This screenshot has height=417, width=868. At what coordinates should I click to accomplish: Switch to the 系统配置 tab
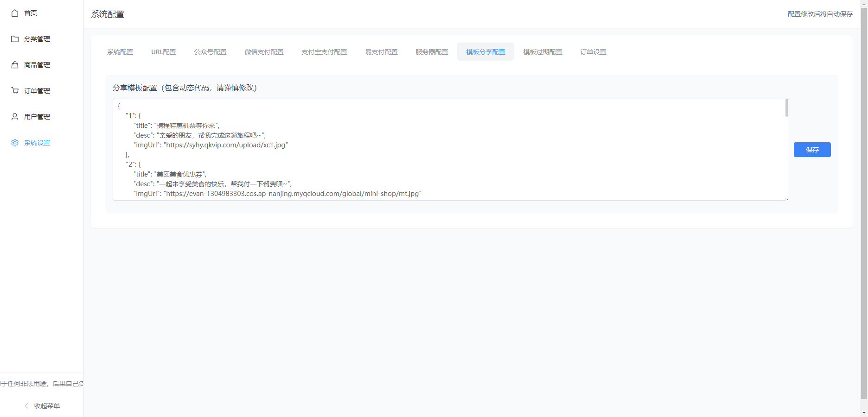[x=120, y=52]
